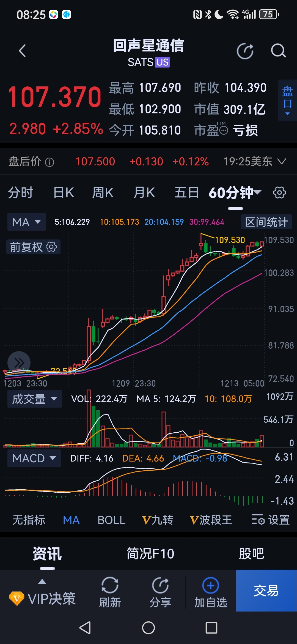Open indicator 设置

pyautogui.click(x=271, y=520)
